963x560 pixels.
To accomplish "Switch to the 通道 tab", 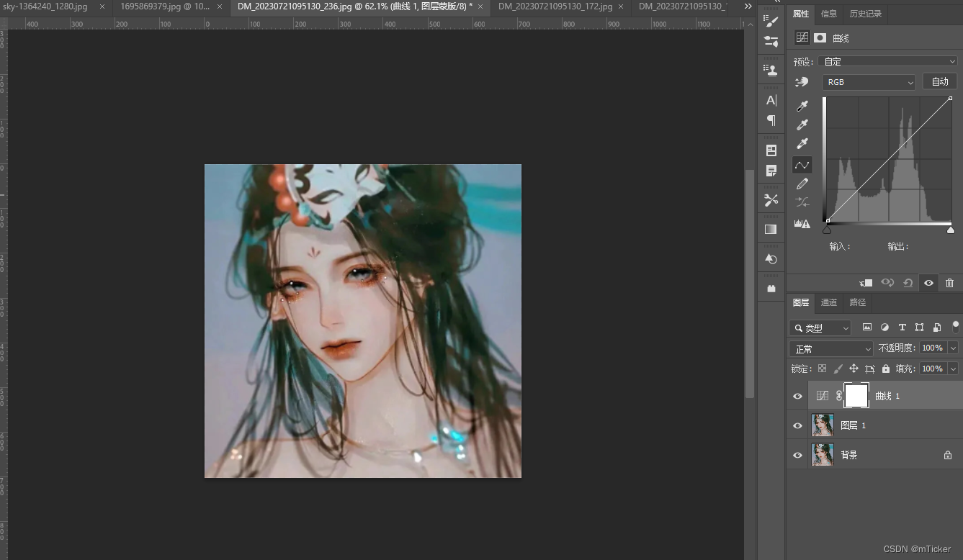I will (x=829, y=302).
